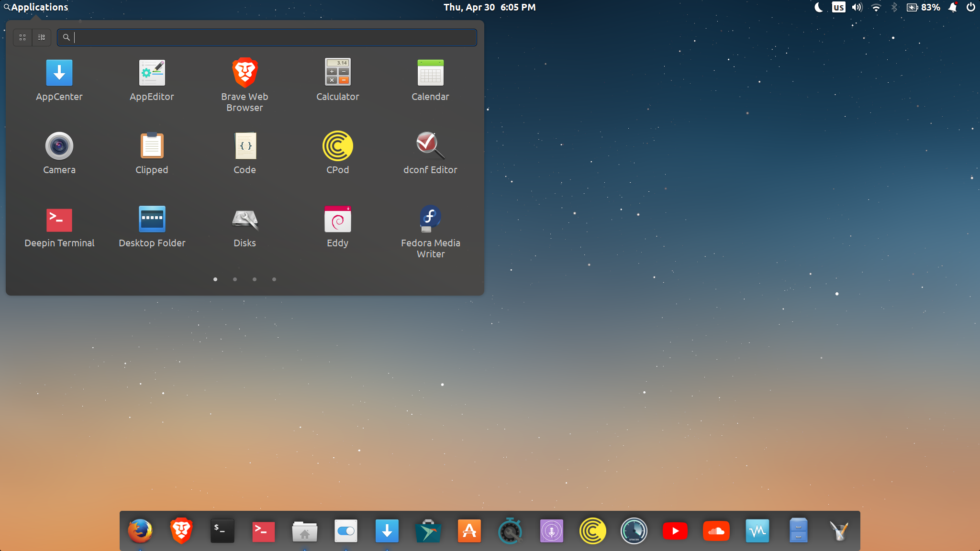980x551 pixels.
Task: Open the Calculator app
Action: coord(337,80)
